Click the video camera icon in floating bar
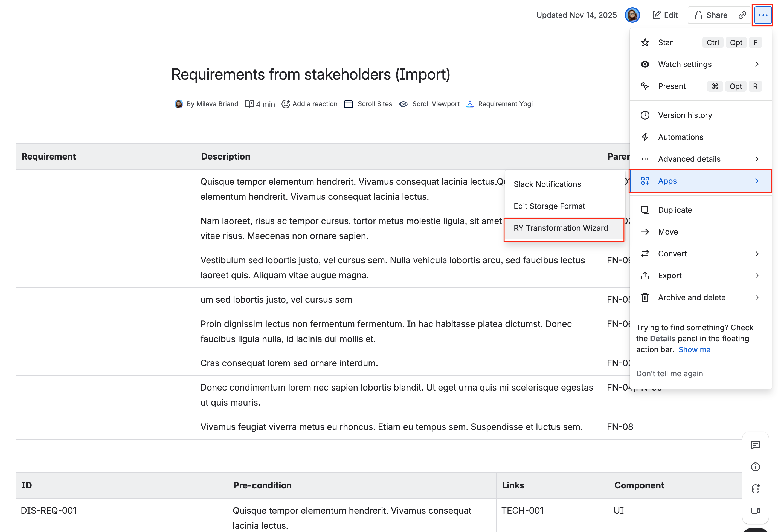 click(x=755, y=510)
